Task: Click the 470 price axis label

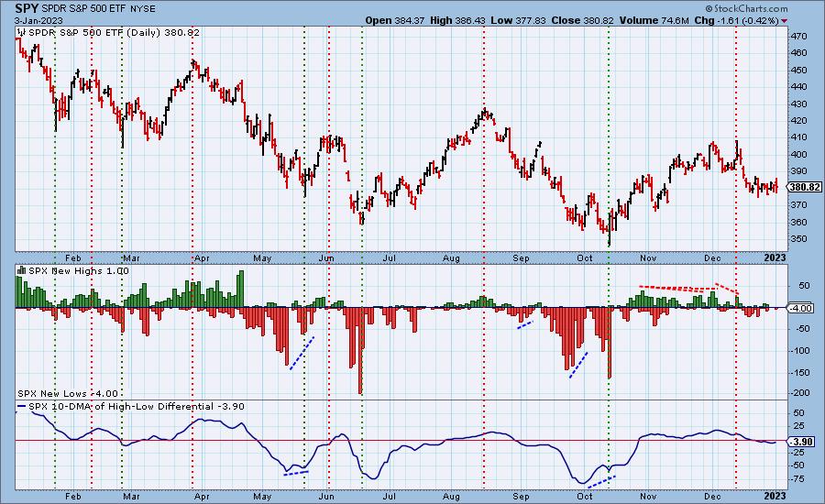Action: coord(798,37)
